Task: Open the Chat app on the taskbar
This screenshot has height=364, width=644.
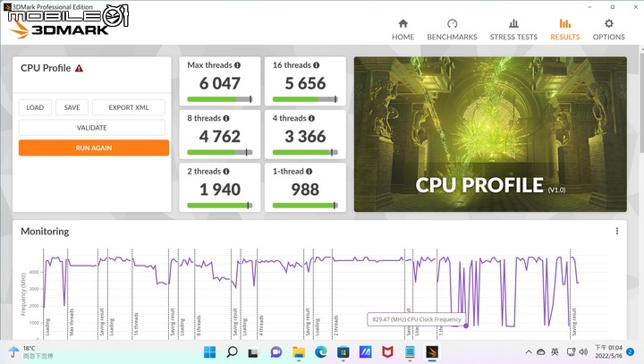Action: [x=276, y=352]
